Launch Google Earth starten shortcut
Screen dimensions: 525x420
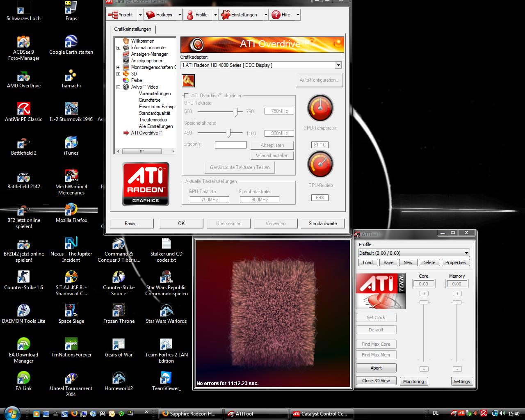coord(71,45)
